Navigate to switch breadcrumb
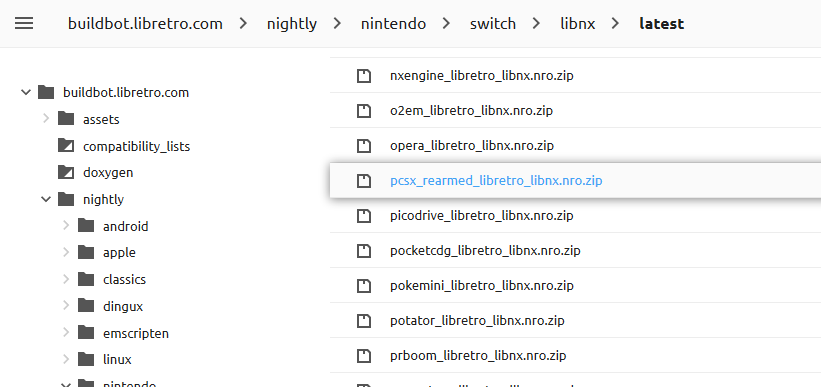821x387 pixels. coord(493,24)
